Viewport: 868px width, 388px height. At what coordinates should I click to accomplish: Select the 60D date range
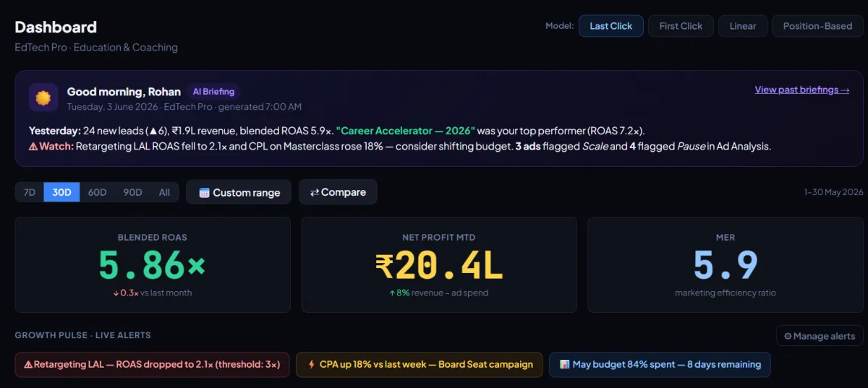[x=97, y=192]
